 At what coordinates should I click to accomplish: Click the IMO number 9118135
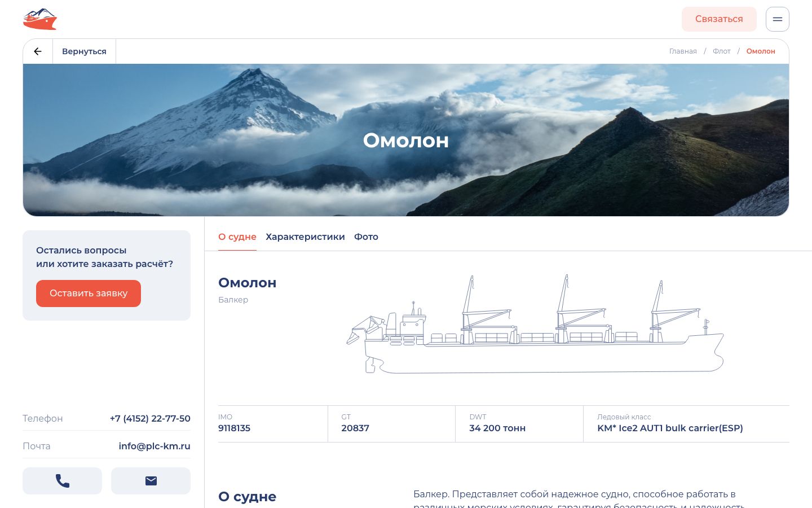(234, 428)
